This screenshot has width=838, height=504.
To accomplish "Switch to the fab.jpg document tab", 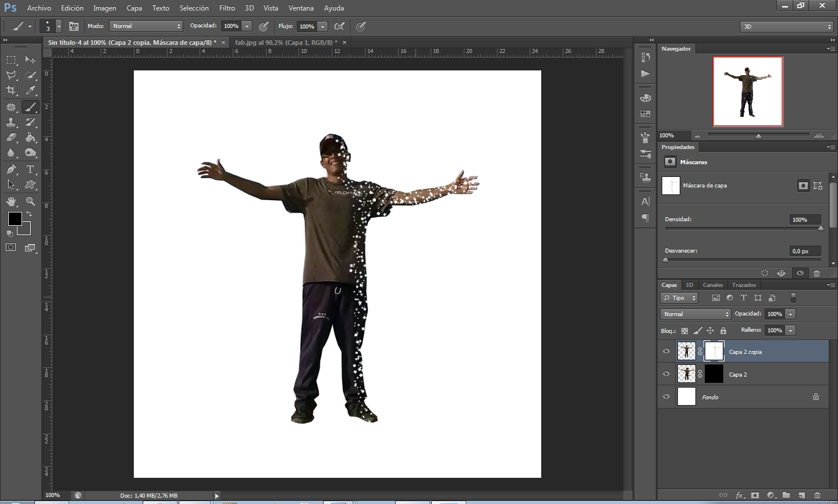I will (286, 42).
